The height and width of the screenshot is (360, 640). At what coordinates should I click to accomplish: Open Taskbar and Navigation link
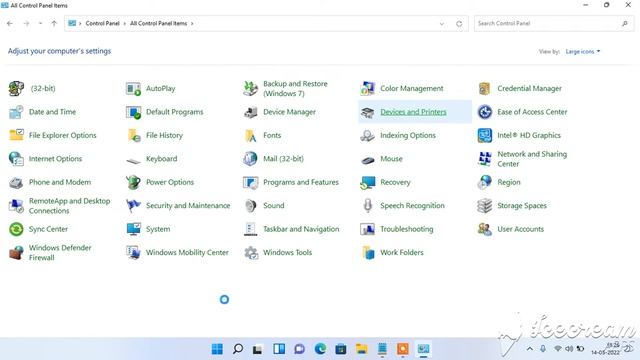tap(301, 229)
